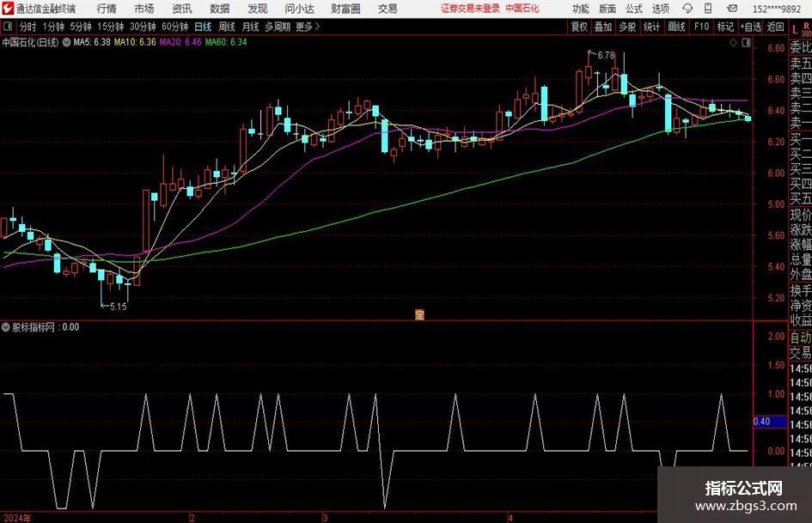Open the 版面 menu
Viewport: 812px width, 523px height.
(607, 9)
